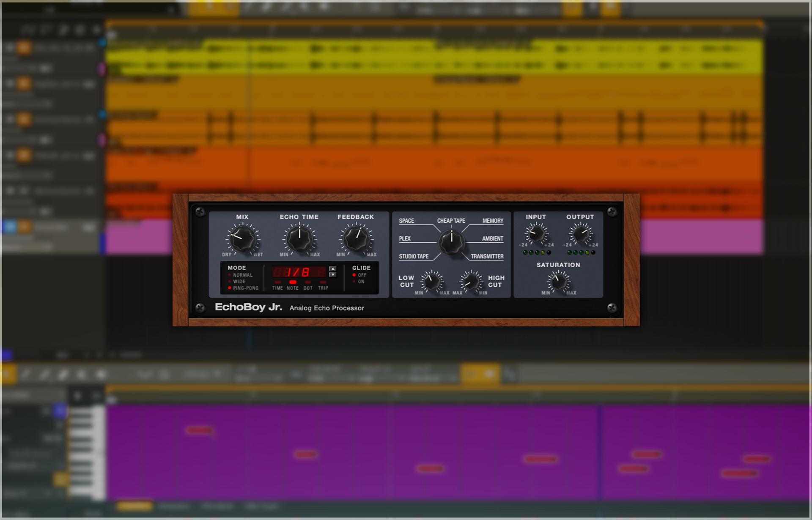Select the Studio Tape echo style
The height and width of the screenshot is (520, 812).
click(x=414, y=256)
